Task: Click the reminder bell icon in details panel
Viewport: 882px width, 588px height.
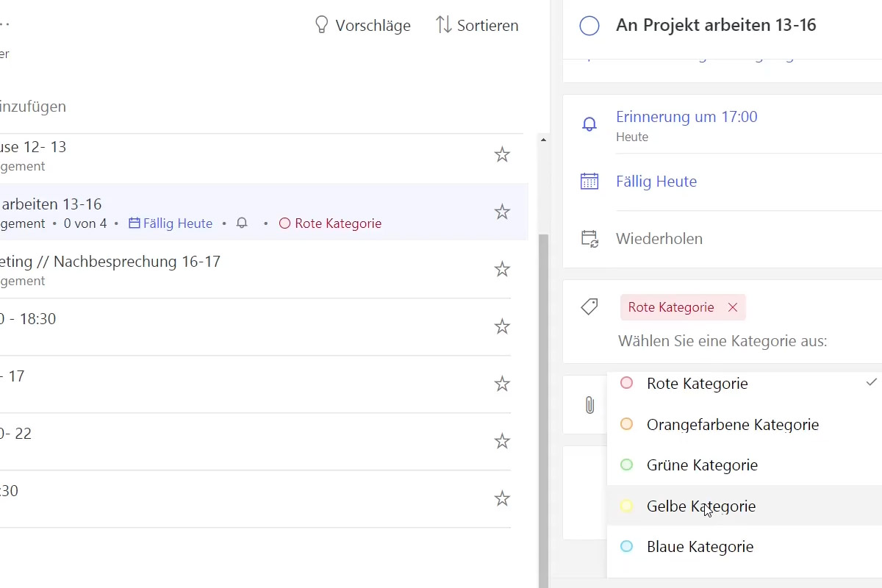Action: pyautogui.click(x=589, y=124)
